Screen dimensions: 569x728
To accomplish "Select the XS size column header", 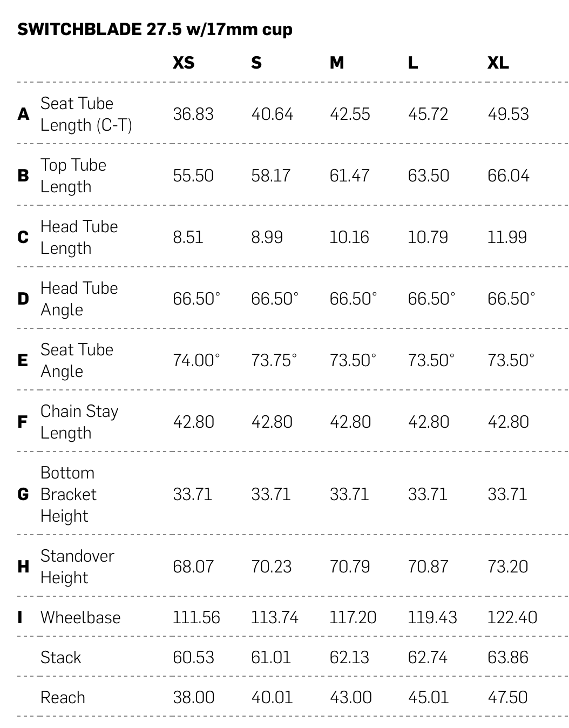I will pyautogui.click(x=184, y=63).
